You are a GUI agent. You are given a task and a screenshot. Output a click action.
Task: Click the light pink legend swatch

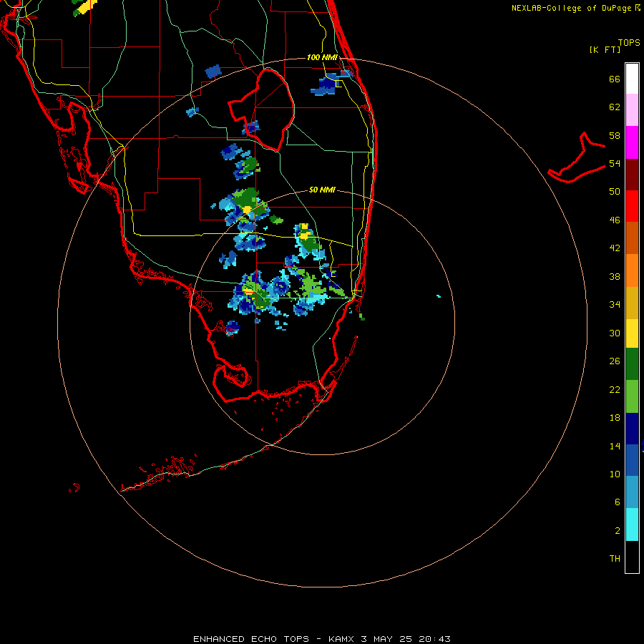tap(632, 109)
